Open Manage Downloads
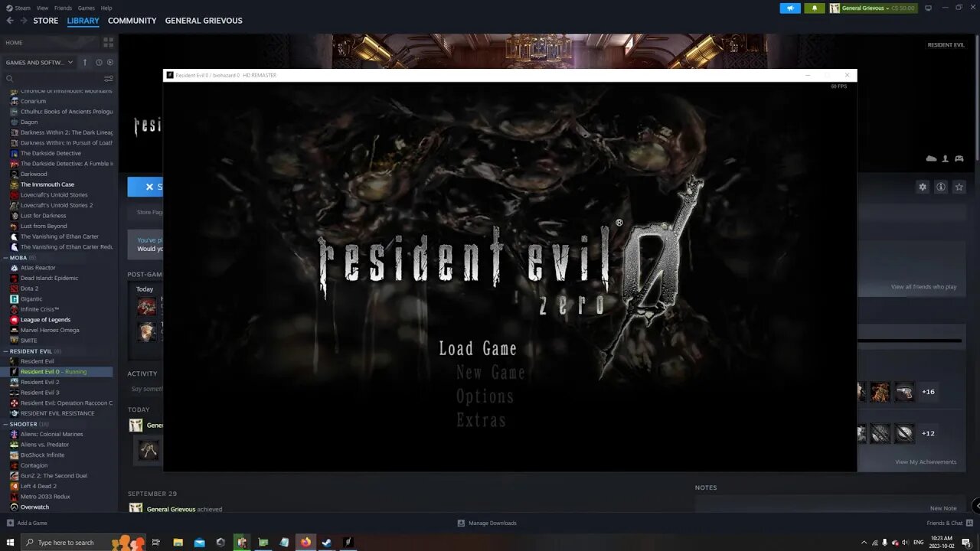Image resolution: width=980 pixels, height=551 pixels. 487,523
